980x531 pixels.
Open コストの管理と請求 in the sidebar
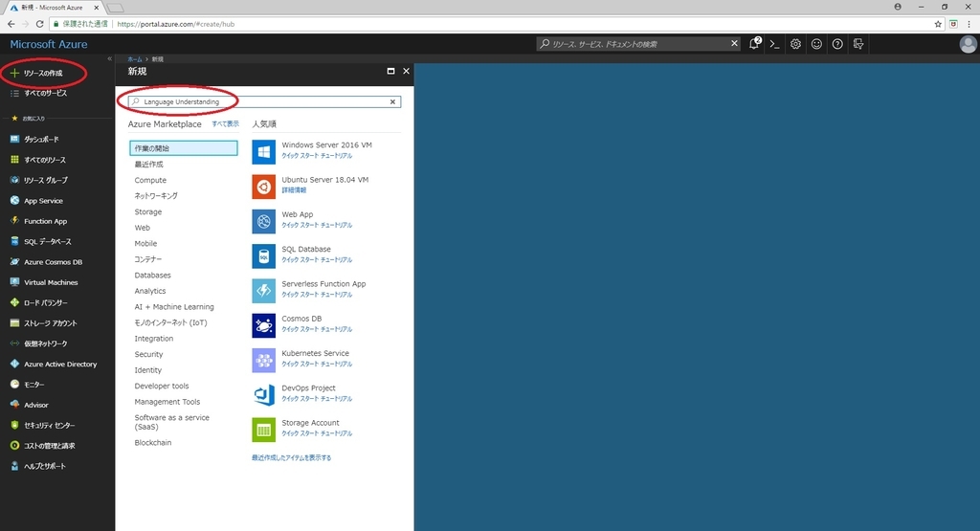coord(50,446)
